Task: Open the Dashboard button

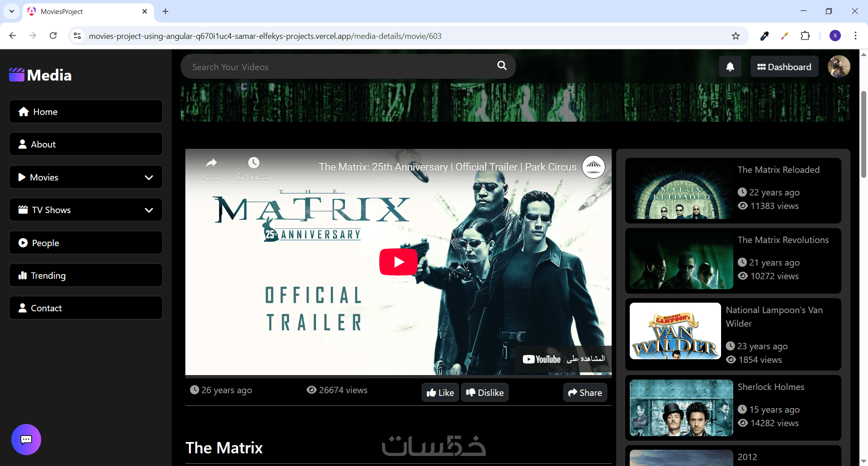Action: tap(784, 67)
